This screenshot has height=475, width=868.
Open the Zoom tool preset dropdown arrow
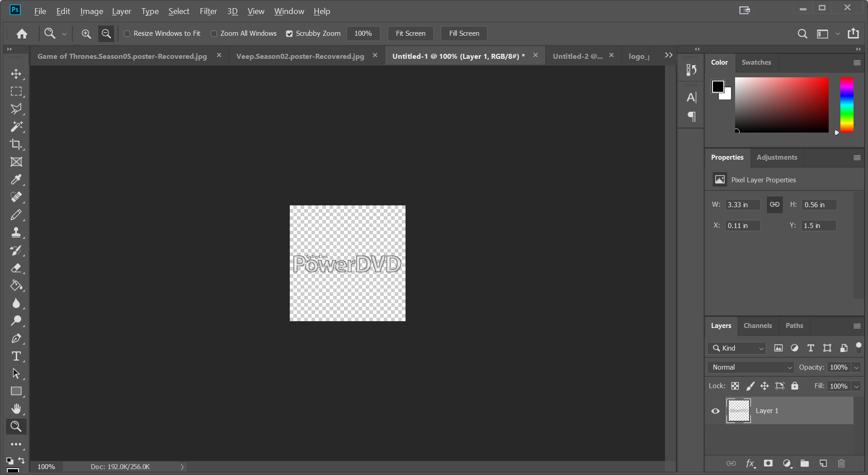[64, 34]
